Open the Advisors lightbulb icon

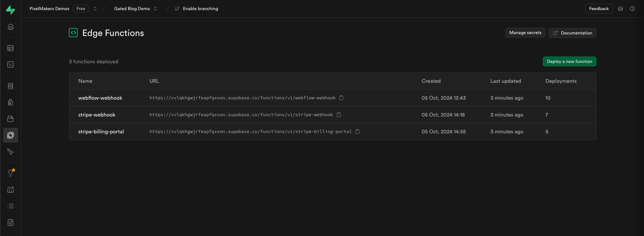[10, 173]
